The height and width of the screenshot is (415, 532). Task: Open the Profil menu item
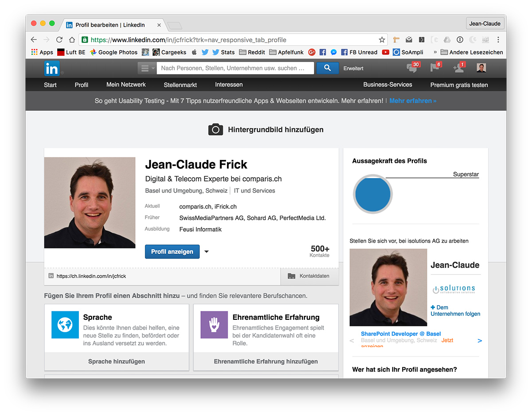[82, 85]
